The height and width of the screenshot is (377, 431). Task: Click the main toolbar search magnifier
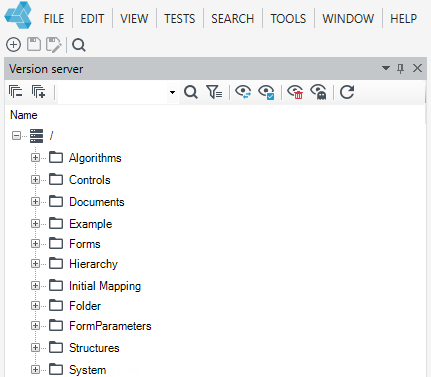point(79,45)
